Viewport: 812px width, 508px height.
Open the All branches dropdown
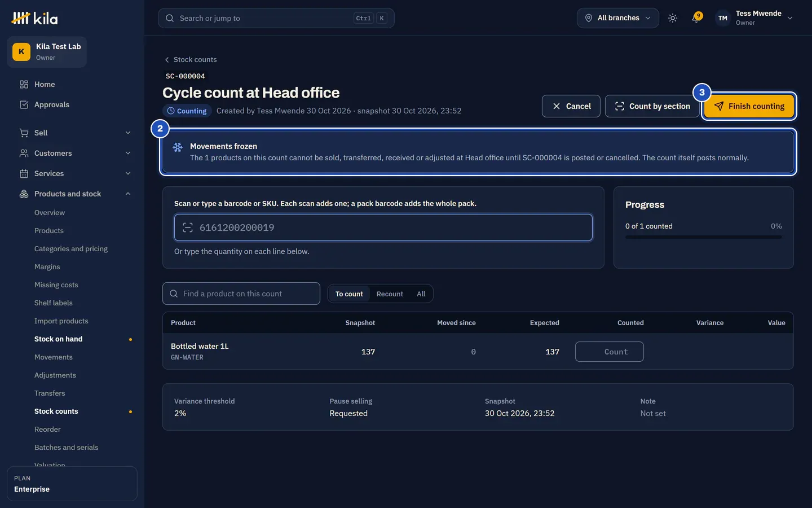coord(617,18)
